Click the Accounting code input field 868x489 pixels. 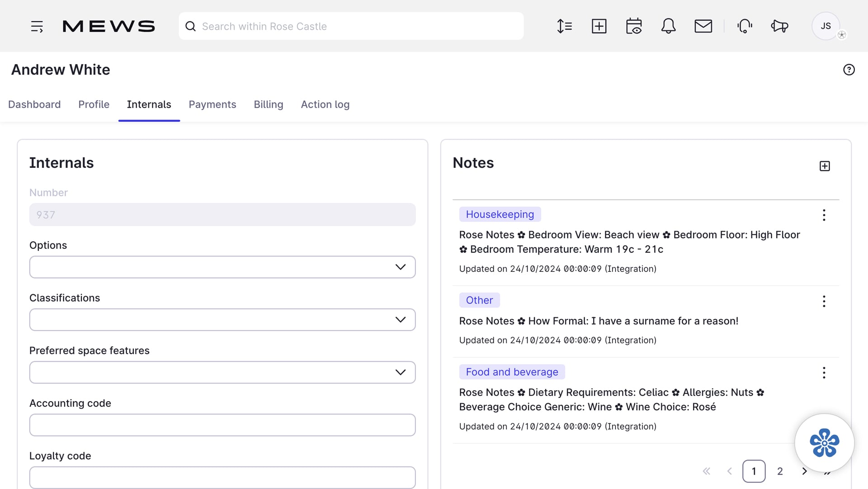pyautogui.click(x=222, y=425)
